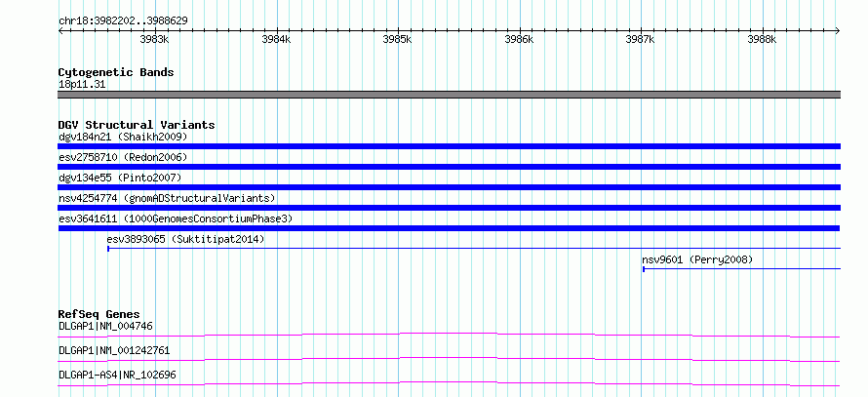
Task: Open the nsv9601 (Perry2008) variant label
Action: click(697, 260)
